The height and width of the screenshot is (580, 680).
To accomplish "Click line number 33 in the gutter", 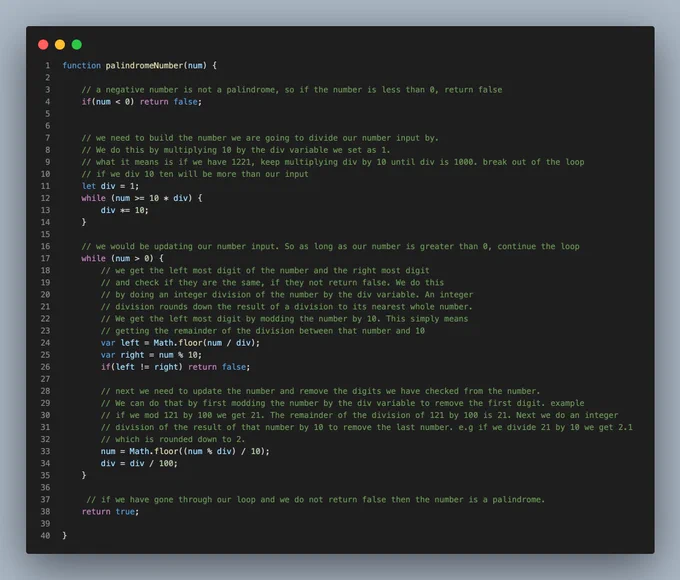I will [46, 452].
